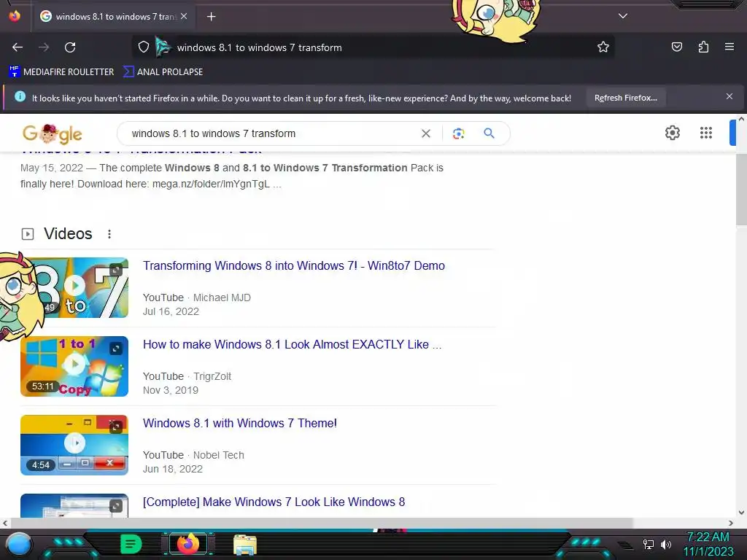Reload the page with the refresh icon
The width and height of the screenshot is (747, 560).
pyautogui.click(x=70, y=47)
